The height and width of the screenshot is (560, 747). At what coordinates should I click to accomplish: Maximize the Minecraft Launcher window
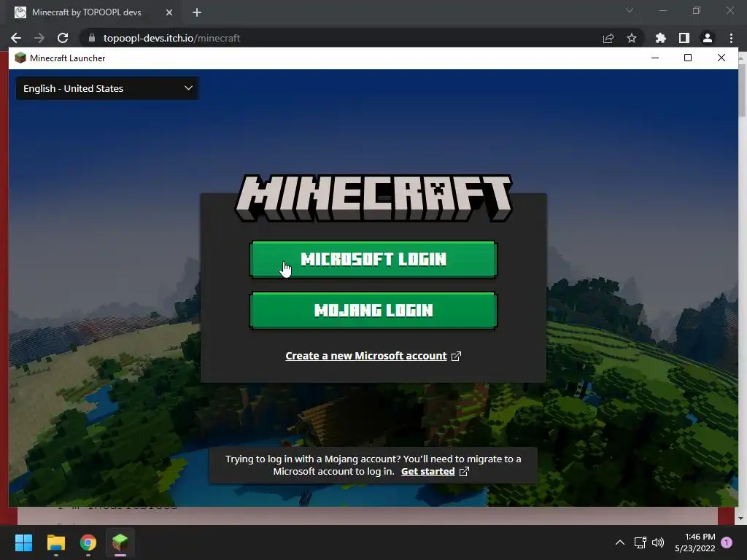coord(688,58)
